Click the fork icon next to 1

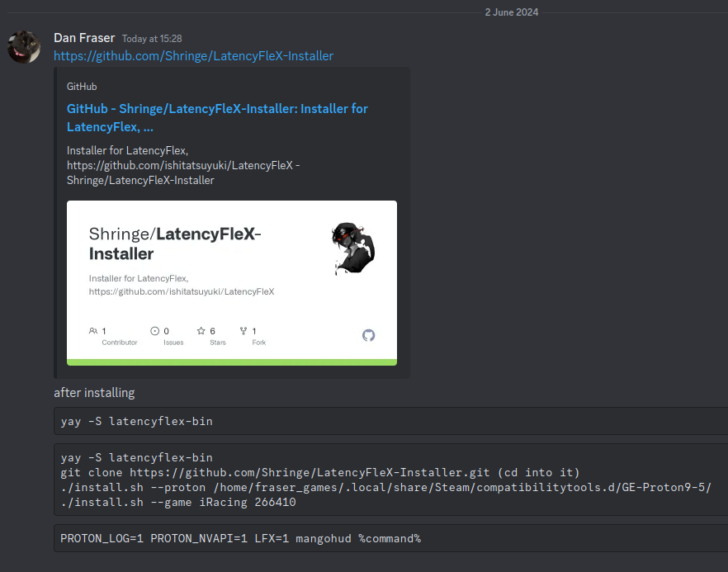[x=243, y=330]
